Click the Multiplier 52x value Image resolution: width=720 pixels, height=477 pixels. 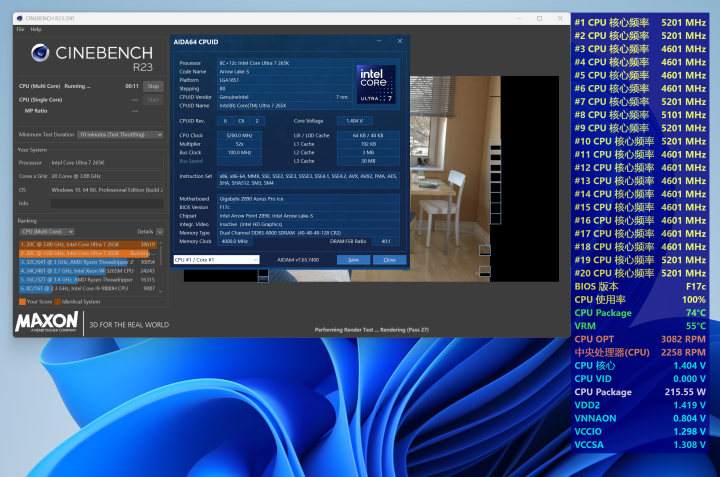(x=239, y=144)
